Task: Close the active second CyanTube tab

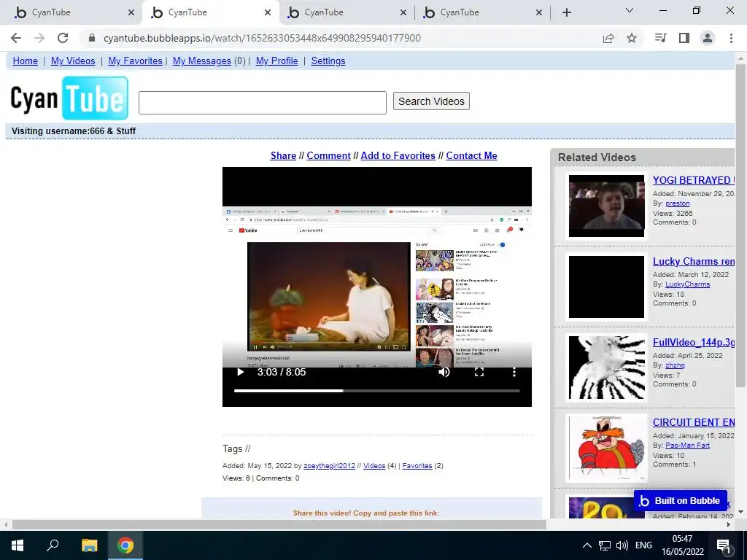Action: [x=268, y=12]
